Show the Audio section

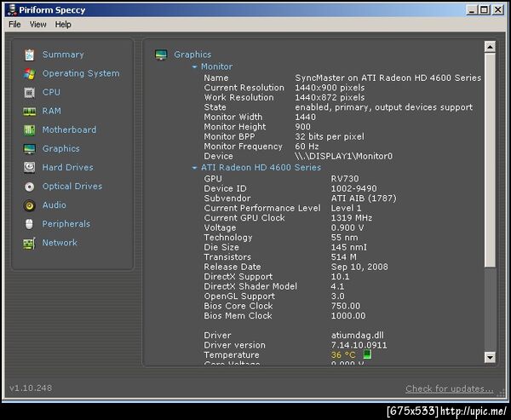point(55,205)
